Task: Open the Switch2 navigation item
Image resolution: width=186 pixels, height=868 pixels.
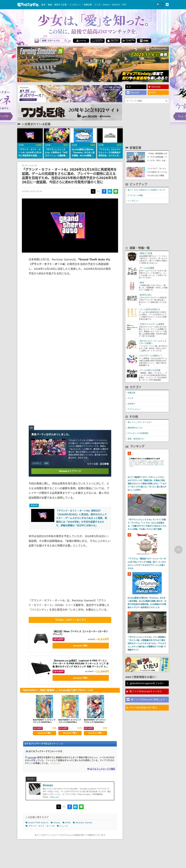Action: coord(116,5)
